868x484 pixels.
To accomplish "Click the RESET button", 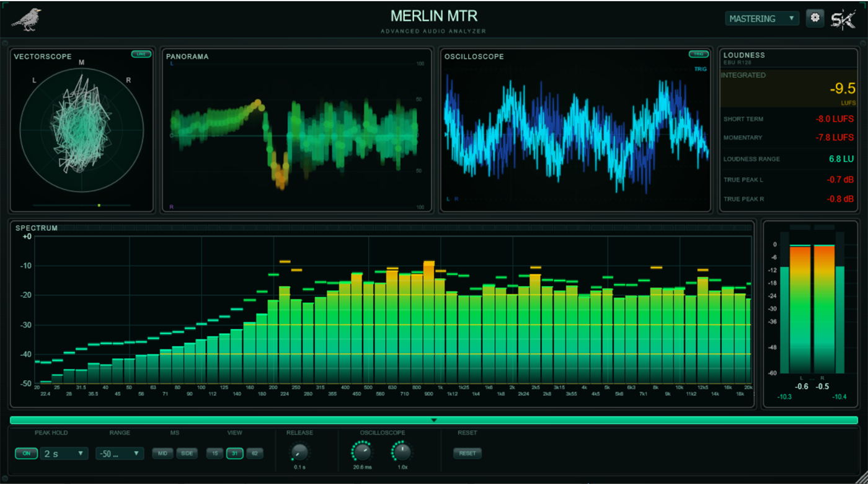I will pos(467,454).
